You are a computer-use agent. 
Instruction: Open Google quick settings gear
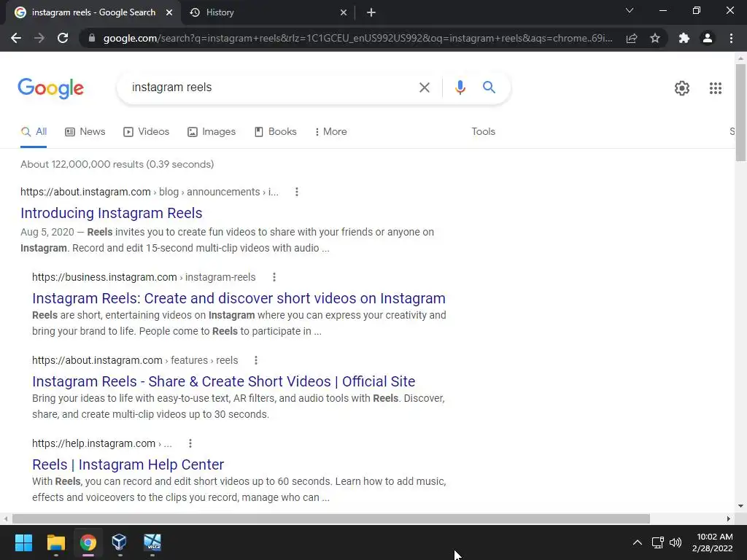pos(682,88)
